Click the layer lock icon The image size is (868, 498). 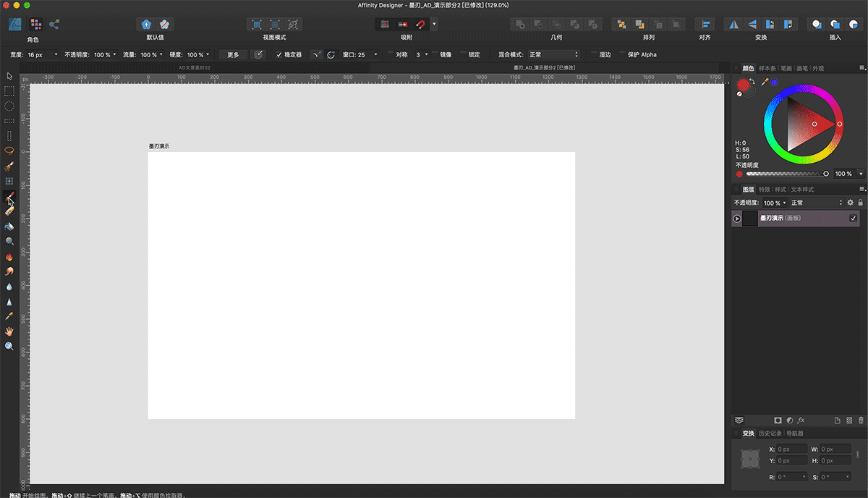pyautogui.click(x=860, y=203)
